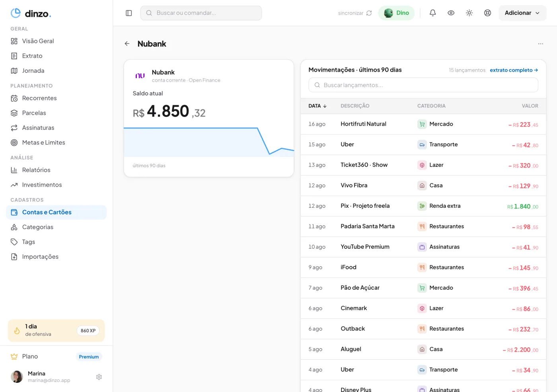
Task: Open the extrato completo link
Action: pyautogui.click(x=514, y=70)
